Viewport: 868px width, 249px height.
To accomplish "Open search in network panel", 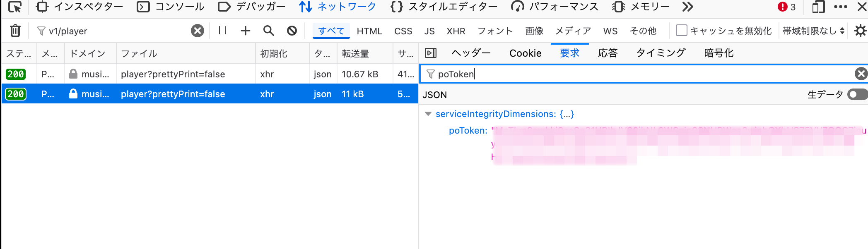I will click(269, 31).
